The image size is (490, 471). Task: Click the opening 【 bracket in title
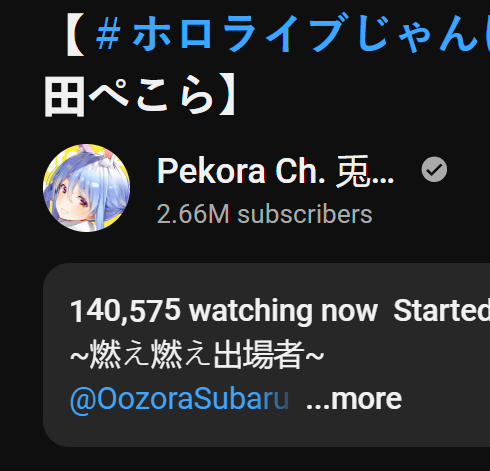click(75, 34)
